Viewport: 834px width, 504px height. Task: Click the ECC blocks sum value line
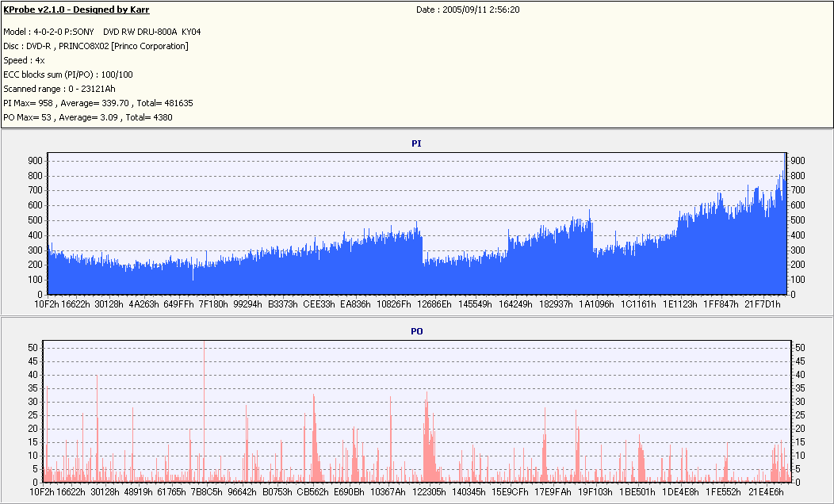point(68,74)
